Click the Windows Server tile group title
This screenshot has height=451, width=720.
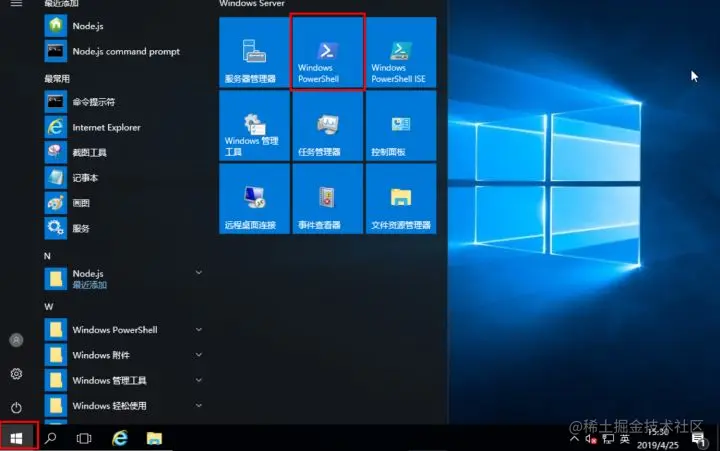click(252, 3)
